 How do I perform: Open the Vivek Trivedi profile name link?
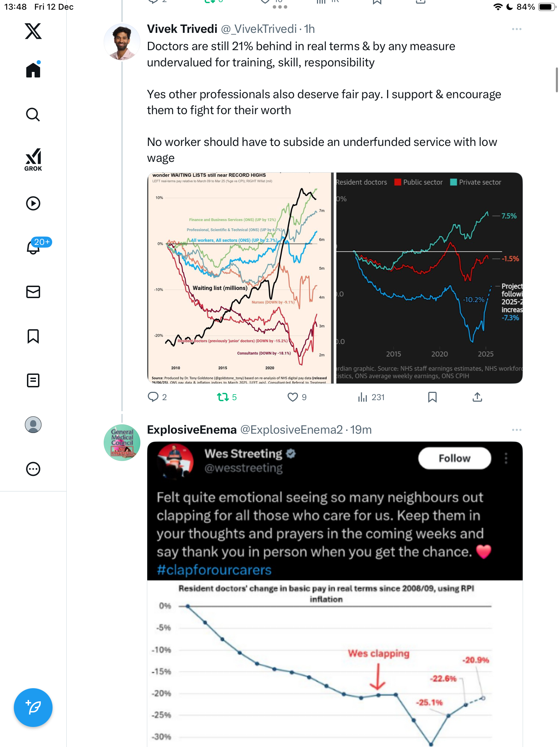click(x=182, y=29)
